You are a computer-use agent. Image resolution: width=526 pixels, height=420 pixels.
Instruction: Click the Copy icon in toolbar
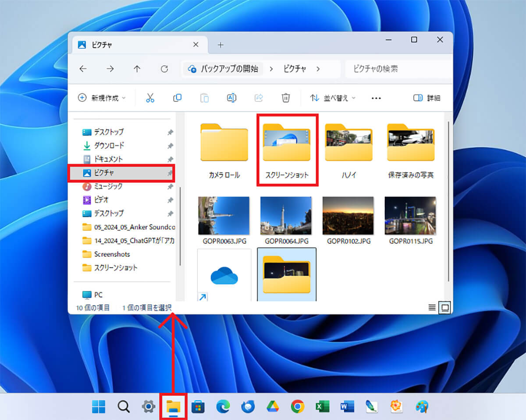pyautogui.click(x=177, y=98)
